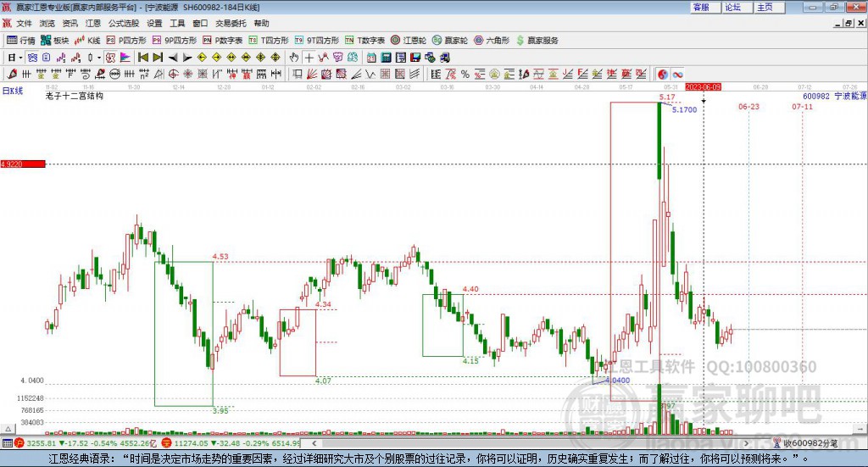Jump to first bar icon
The width and height of the screenshot is (868, 467).
click(142, 58)
